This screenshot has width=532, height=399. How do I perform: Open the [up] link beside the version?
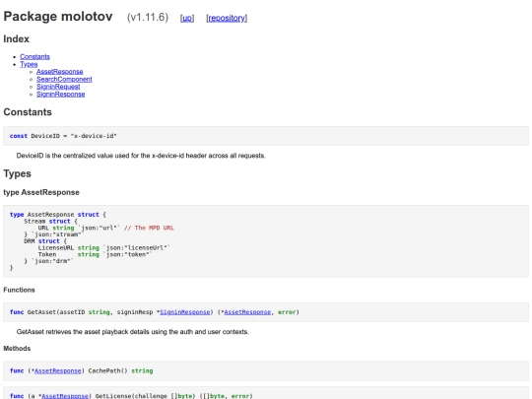tap(187, 18)
